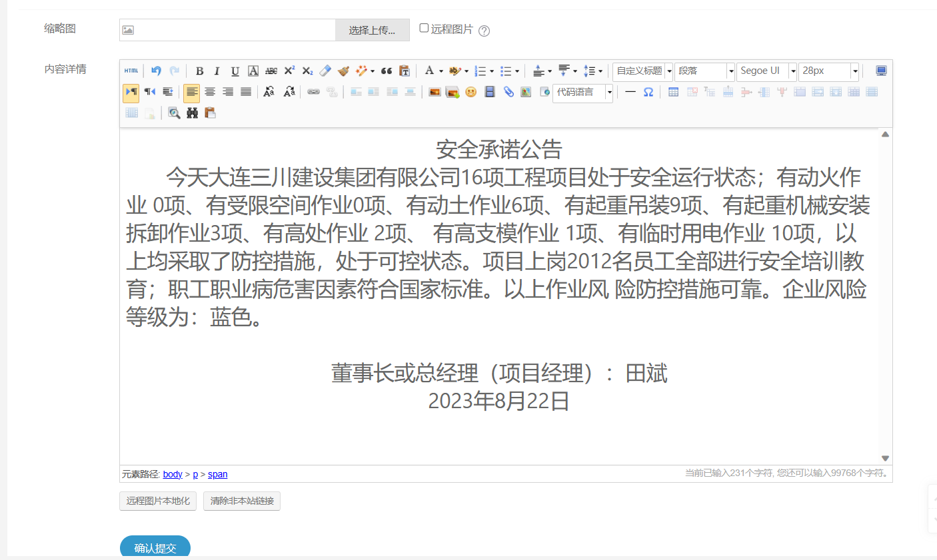Insert a numbered list
The height and width of the screenshot is (560, 937).
point(480,71)
